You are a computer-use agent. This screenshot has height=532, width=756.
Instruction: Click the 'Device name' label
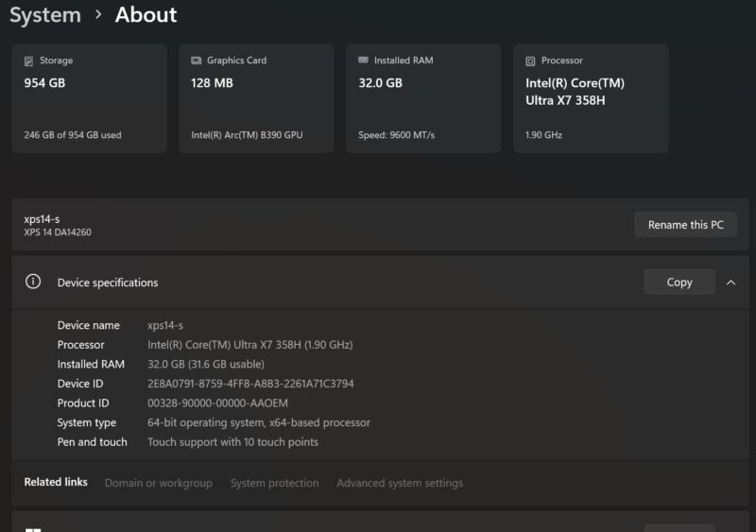point(88,326)
